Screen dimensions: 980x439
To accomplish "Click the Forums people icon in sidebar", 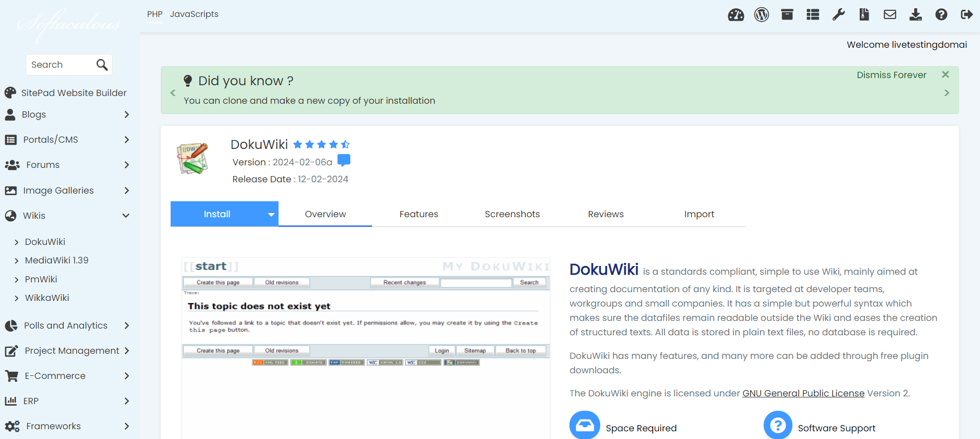I will [x=12, y=165].
